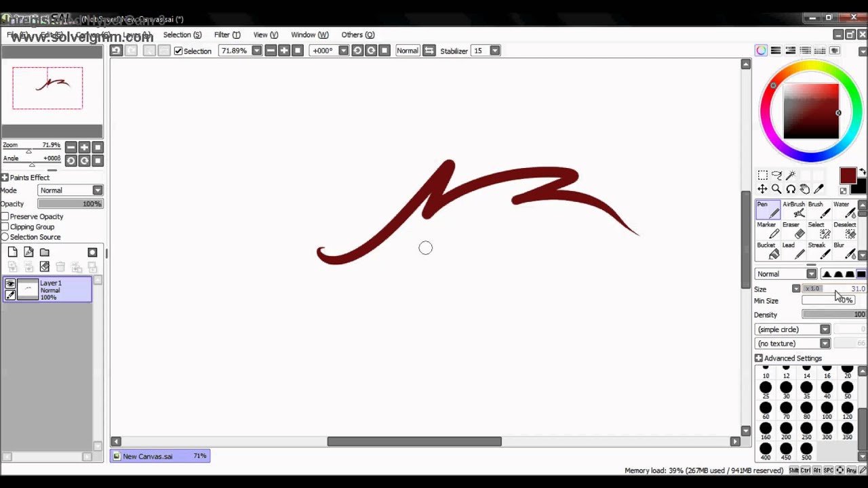Viewport: 868px width, 488px height.
Task: Click the undo button in toolbar
Action: (x=116, y=51)
